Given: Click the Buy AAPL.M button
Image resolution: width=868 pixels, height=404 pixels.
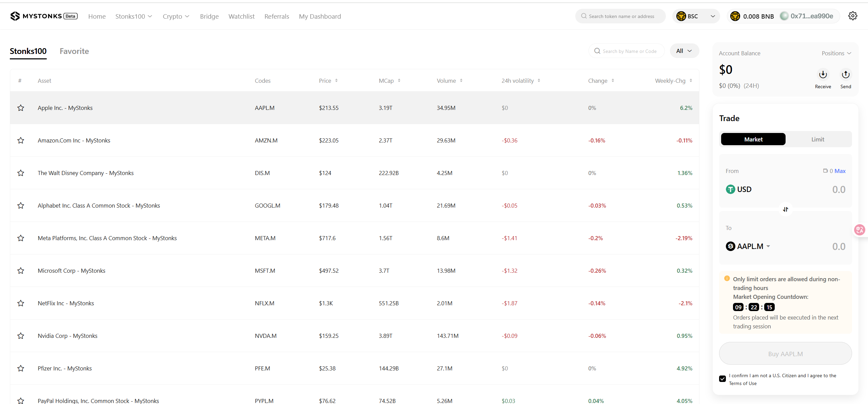Looking at the screenshot, I should tap(785, 353).
